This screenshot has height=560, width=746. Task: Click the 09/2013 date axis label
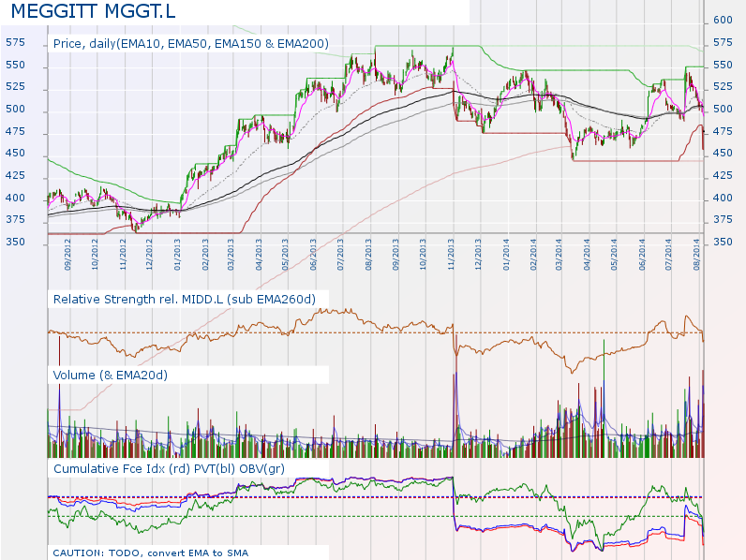[x=395, y=256]
